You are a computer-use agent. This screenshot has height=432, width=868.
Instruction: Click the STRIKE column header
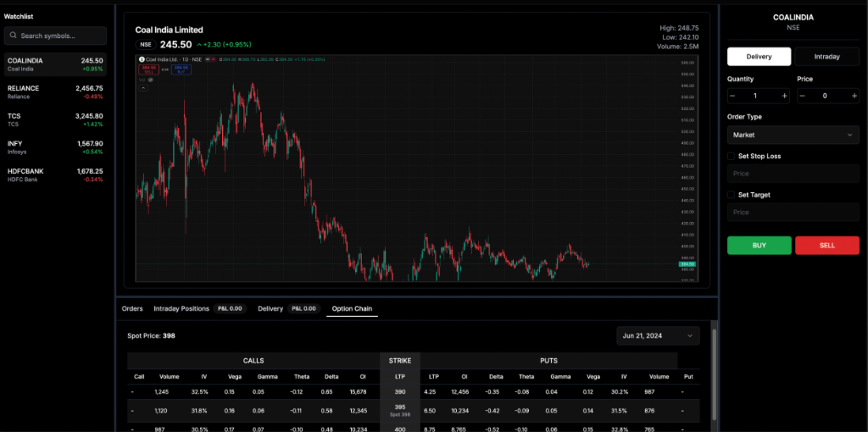[400, 361]
